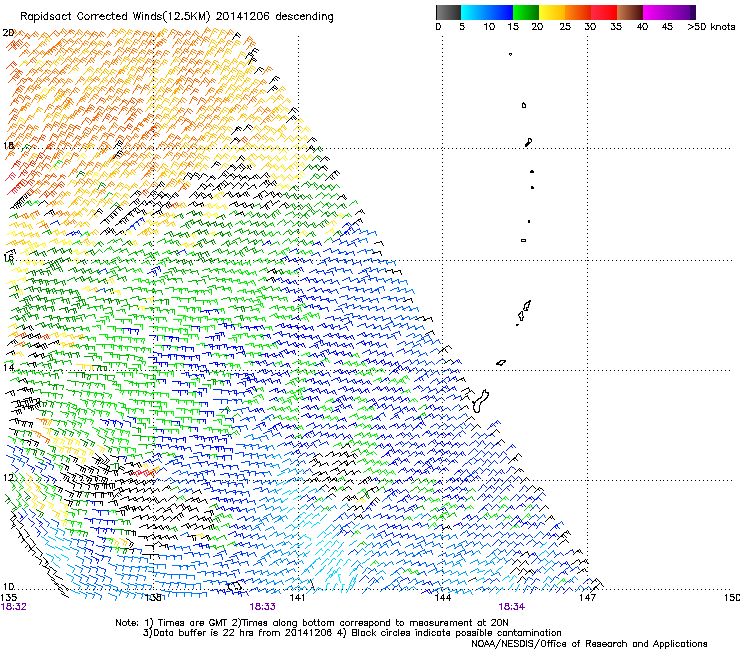Select the purple '18:33' time label

click(x=262, y=607)
